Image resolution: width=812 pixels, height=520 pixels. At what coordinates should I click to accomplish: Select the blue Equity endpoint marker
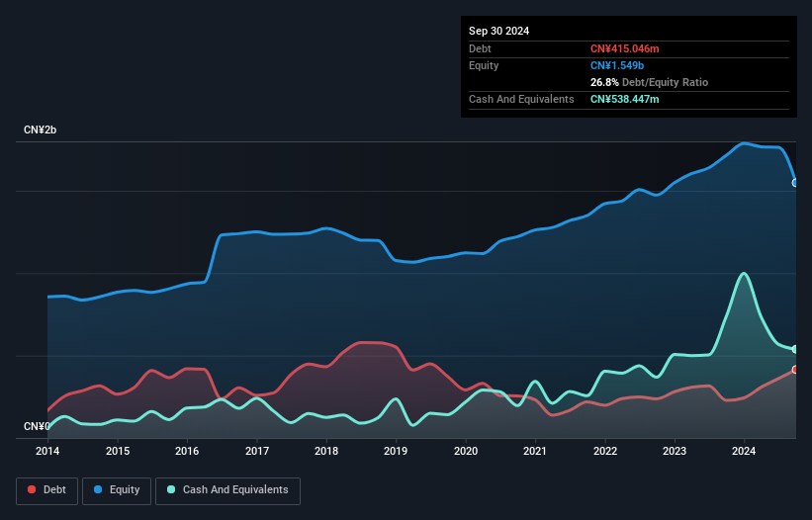pyautogui.click(x=795, y=183)
